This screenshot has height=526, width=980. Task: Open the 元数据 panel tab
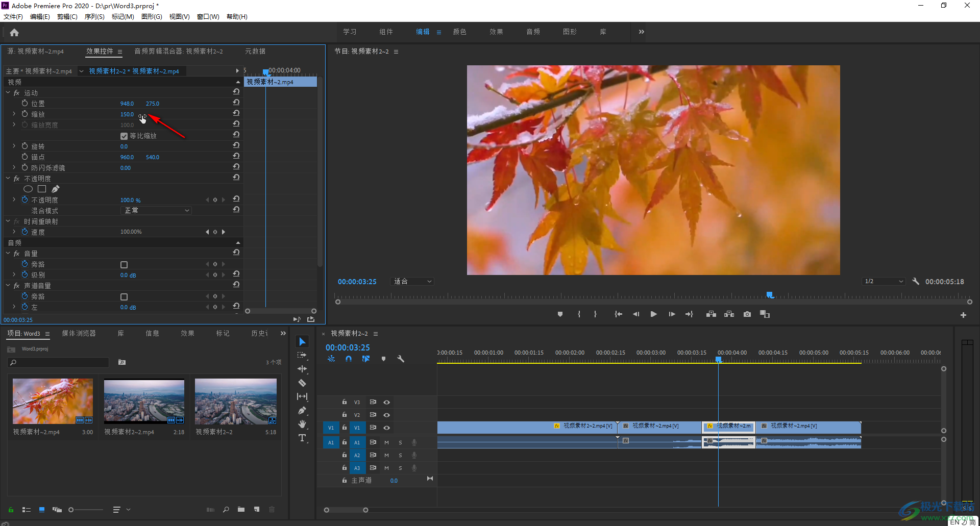(255, 51)
